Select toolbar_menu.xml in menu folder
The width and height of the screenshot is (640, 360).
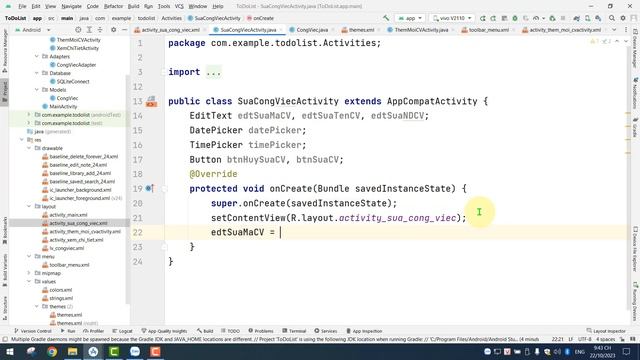(65, 265)
